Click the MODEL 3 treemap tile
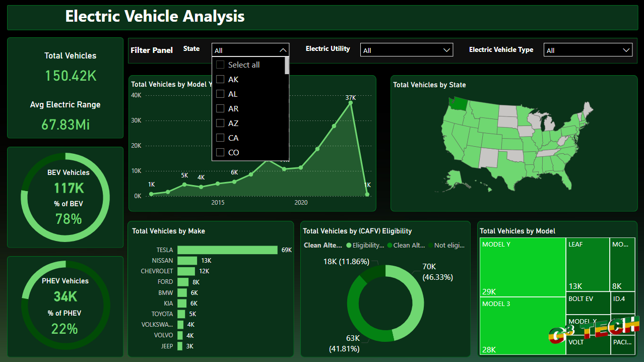Image resolution: width=644 pixels, height=362 pixels. [x=523, y=326]
